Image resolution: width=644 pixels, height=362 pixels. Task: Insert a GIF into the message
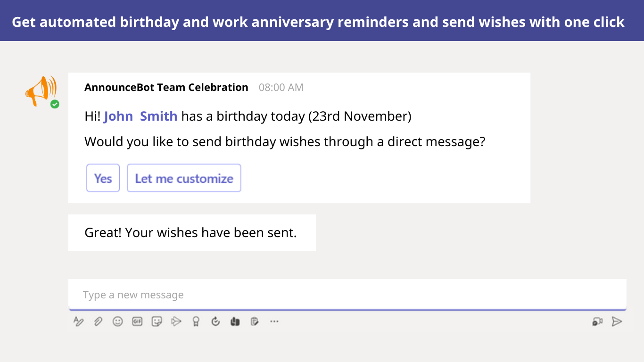137,321
